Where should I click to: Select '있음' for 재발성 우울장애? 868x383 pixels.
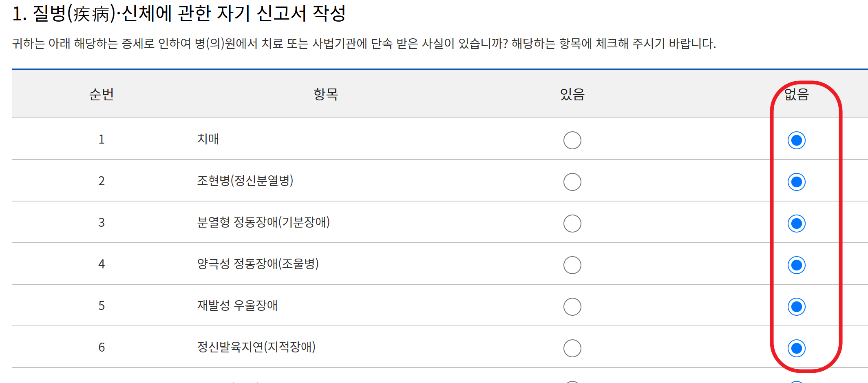(572, 306)
